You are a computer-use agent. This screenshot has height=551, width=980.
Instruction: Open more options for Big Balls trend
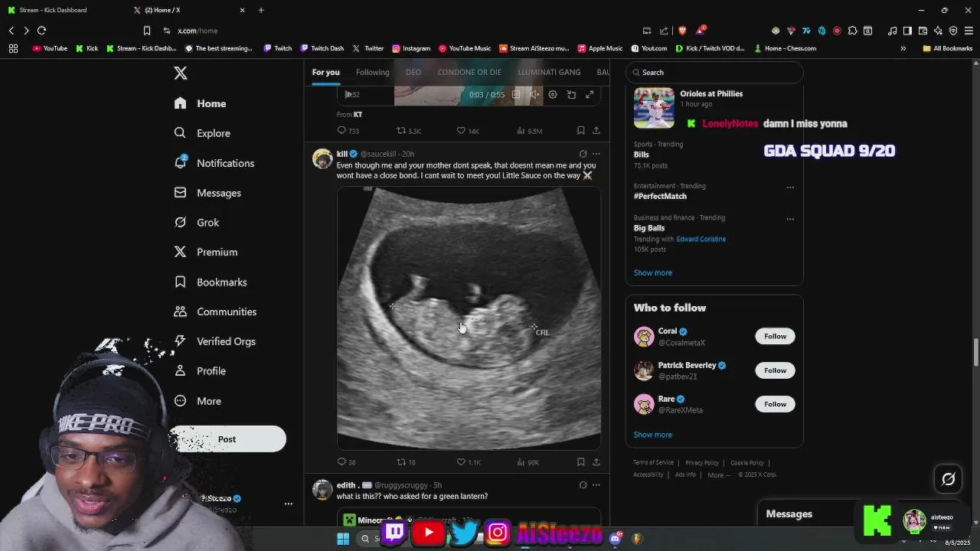pyautogui.click(x=790, y=219)
